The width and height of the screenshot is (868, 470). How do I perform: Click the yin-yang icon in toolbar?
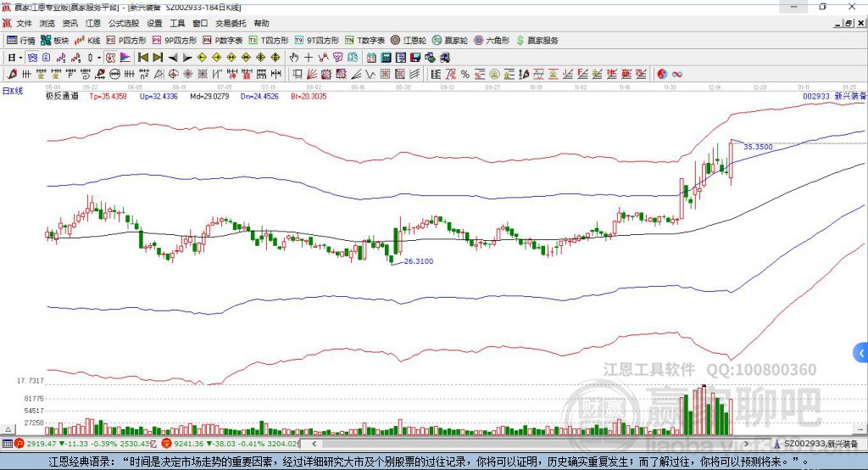click(x=662, y=75)
